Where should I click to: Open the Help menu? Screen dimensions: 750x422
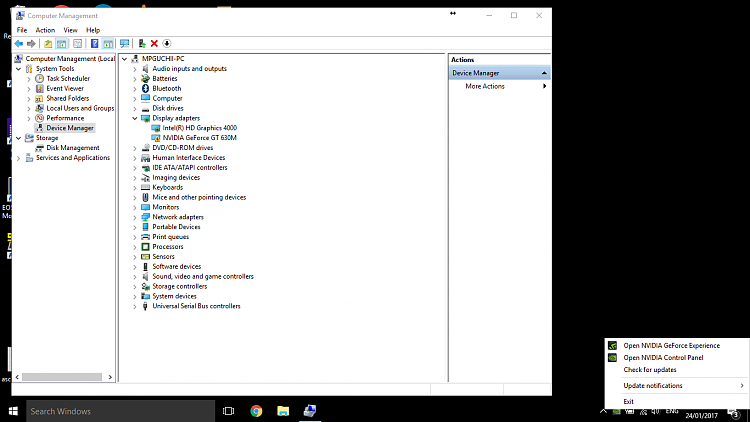pyautogui.click(x=93, y=30)
